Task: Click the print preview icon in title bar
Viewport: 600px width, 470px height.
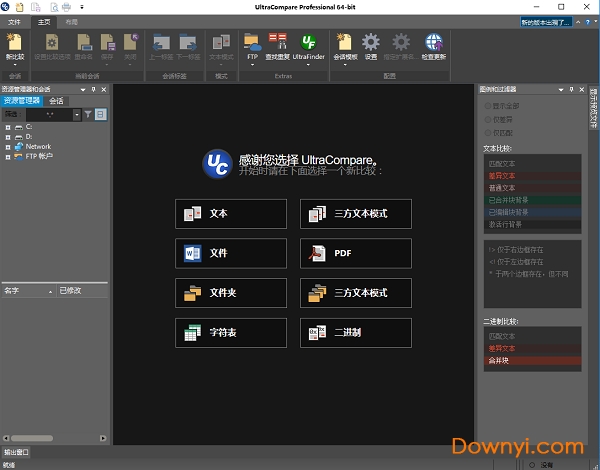Action: tap(54, 7)
